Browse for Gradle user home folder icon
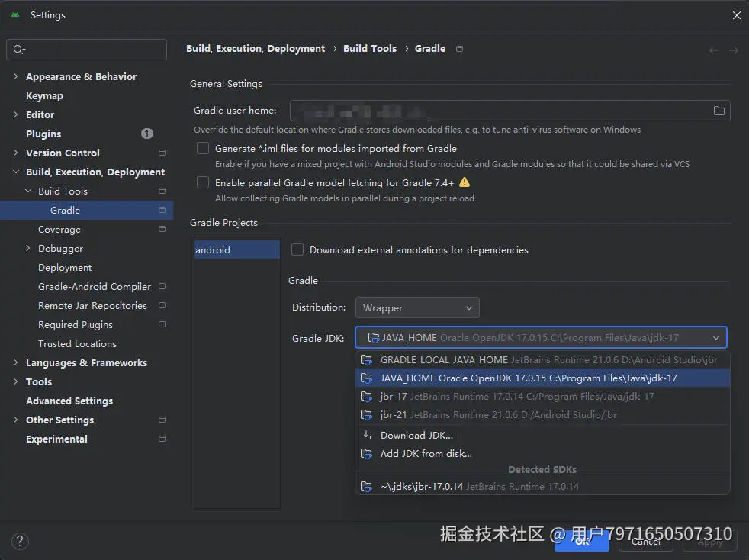 click(x=718, y=111)
